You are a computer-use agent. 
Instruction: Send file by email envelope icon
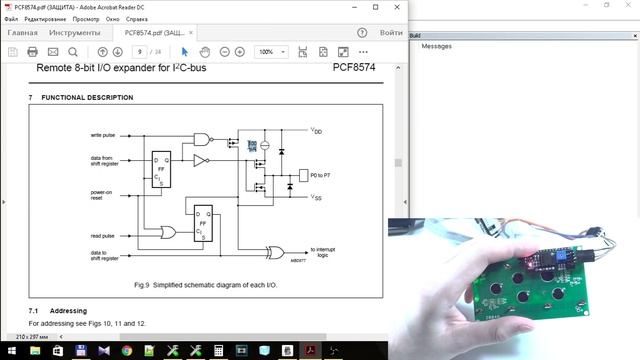click(x=53, y=52)
